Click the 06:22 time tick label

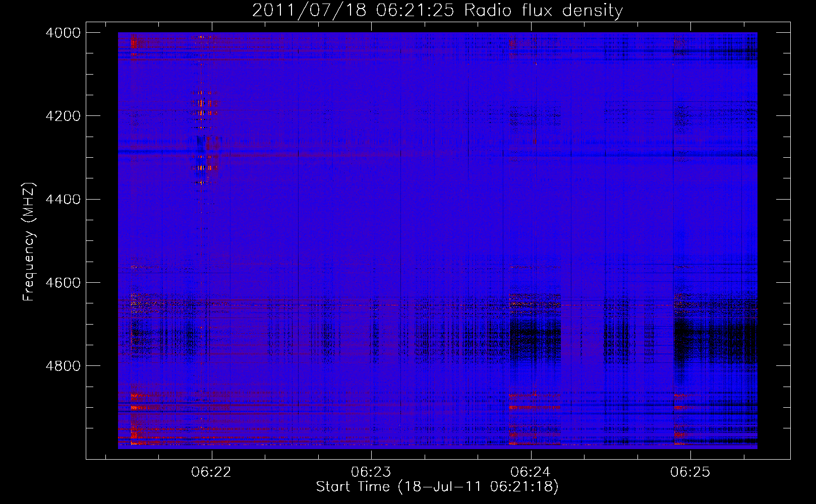212,472
